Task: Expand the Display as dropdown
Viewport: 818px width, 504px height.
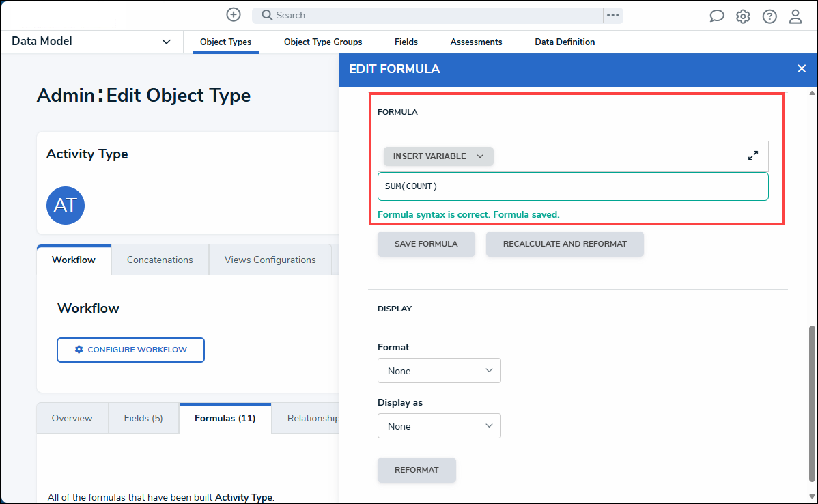Action: 439,426
